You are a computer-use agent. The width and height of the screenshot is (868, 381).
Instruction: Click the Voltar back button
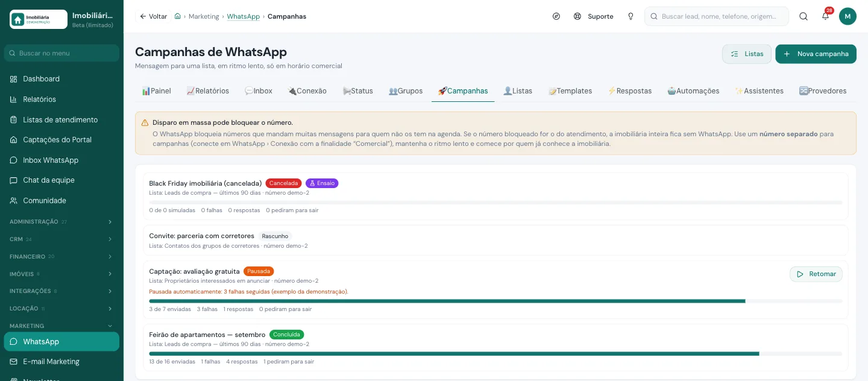tap(153, 16)
